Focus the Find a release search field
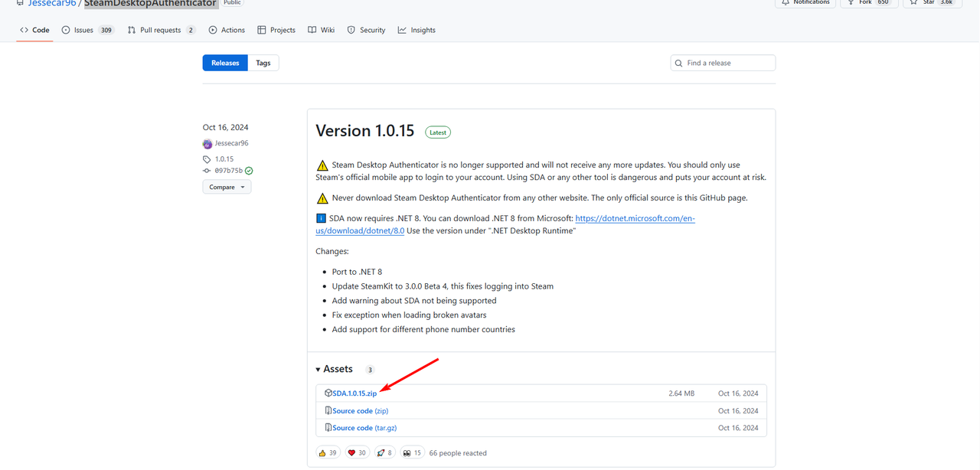This screenshot has height=470, width=980. tap(723, 63)
